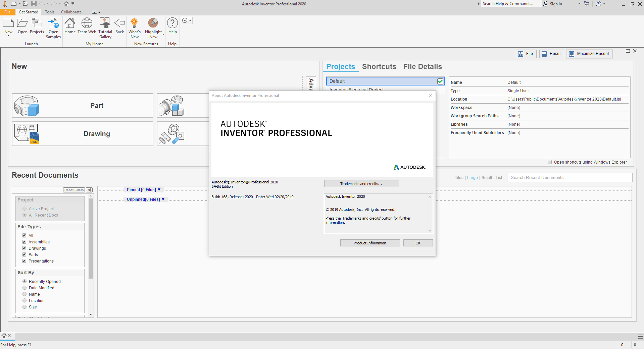
Task: Open the Customize Quick Access Toolbar dropdown
Action: (x=73, y=4)
